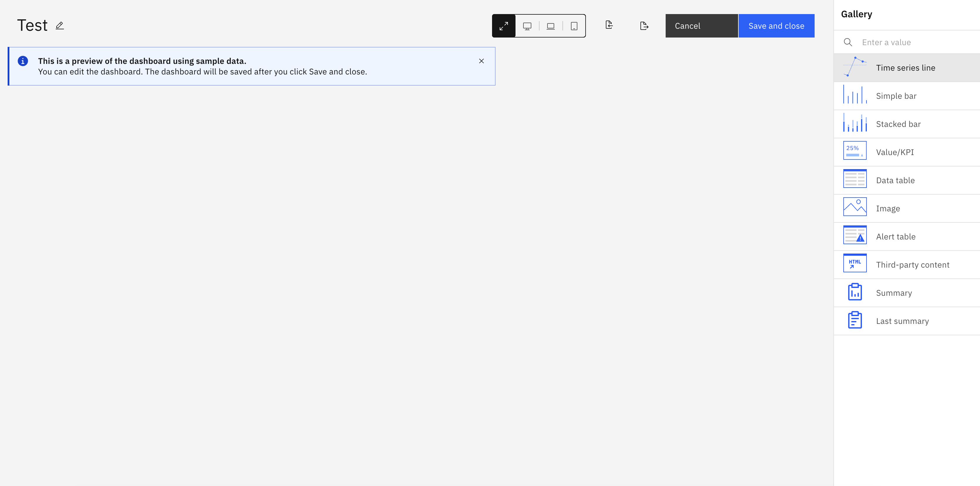Click the Data table icon

pos(855,179)
